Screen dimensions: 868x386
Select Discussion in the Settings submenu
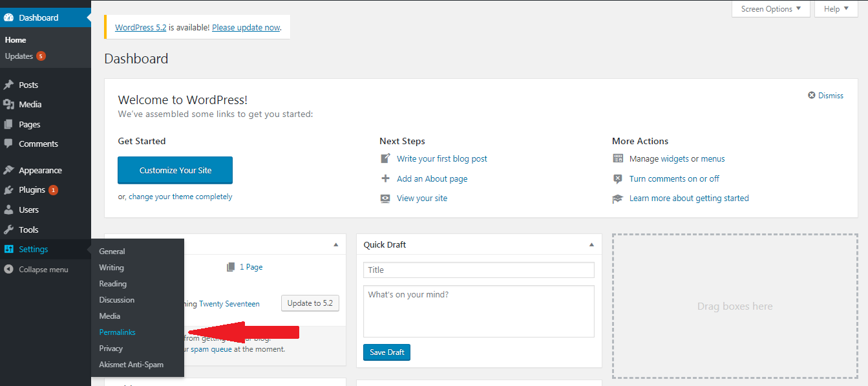pos(116,300)
